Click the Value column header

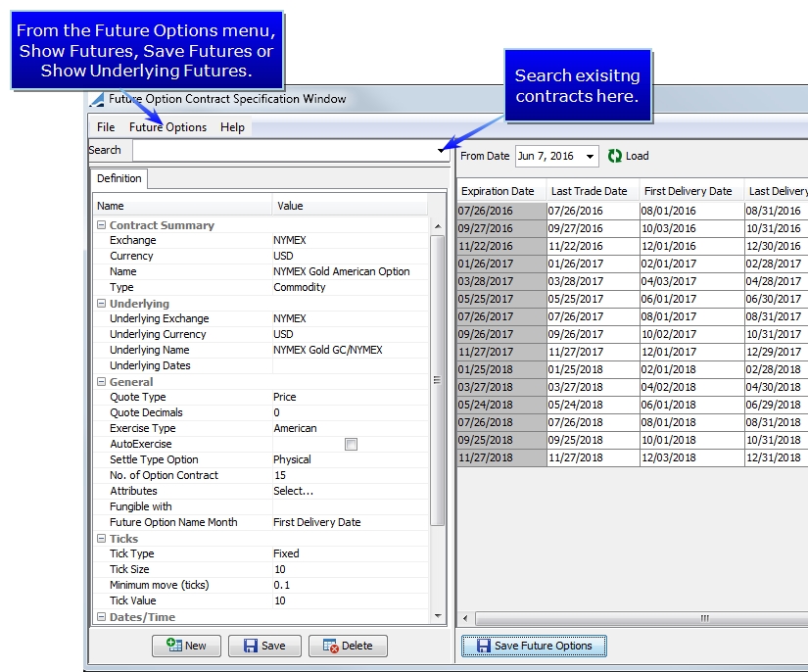point(350,206)
